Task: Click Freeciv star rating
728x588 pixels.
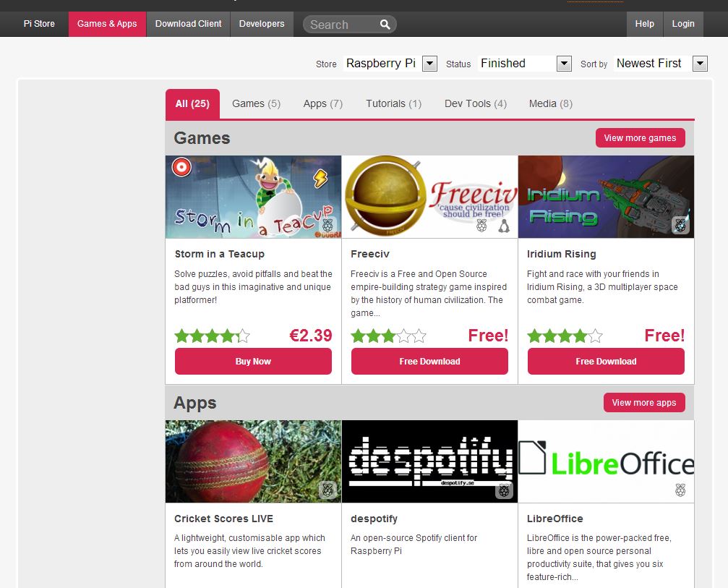Action: (x=389, y=336)
